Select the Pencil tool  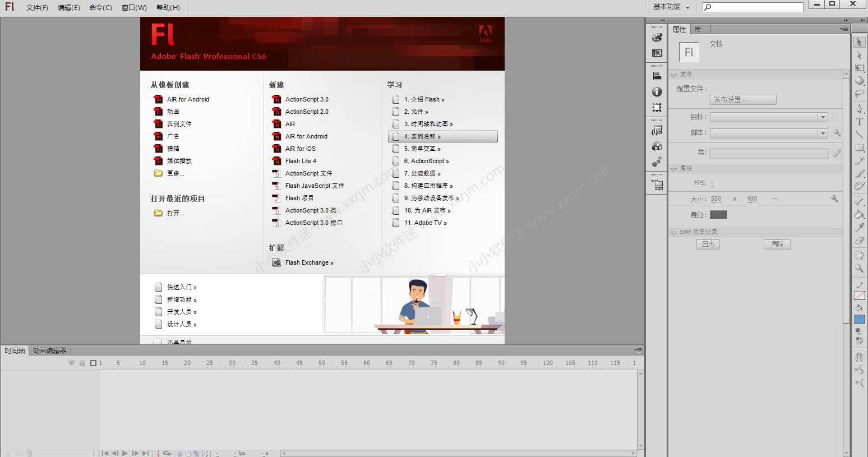click(859, 161)
